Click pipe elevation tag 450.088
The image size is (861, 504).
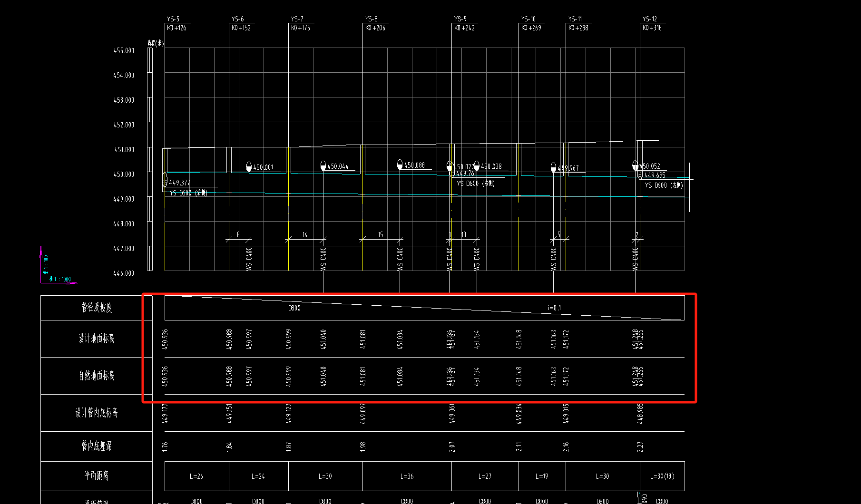pos(414,165)
